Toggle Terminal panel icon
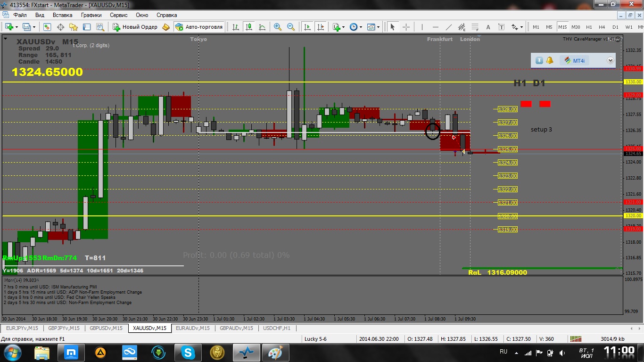The height and width of the screenshot is (362, 644). click(x=87, y=27)
